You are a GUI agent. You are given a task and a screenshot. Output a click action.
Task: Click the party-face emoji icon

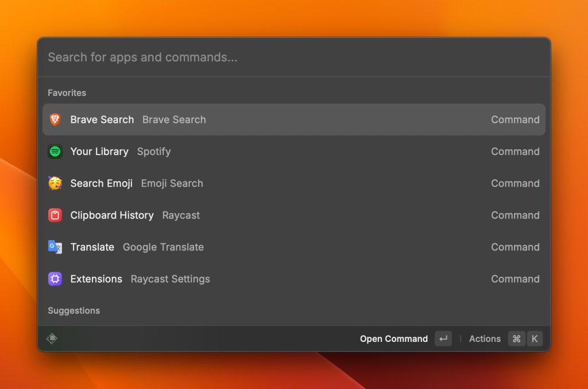55,183
